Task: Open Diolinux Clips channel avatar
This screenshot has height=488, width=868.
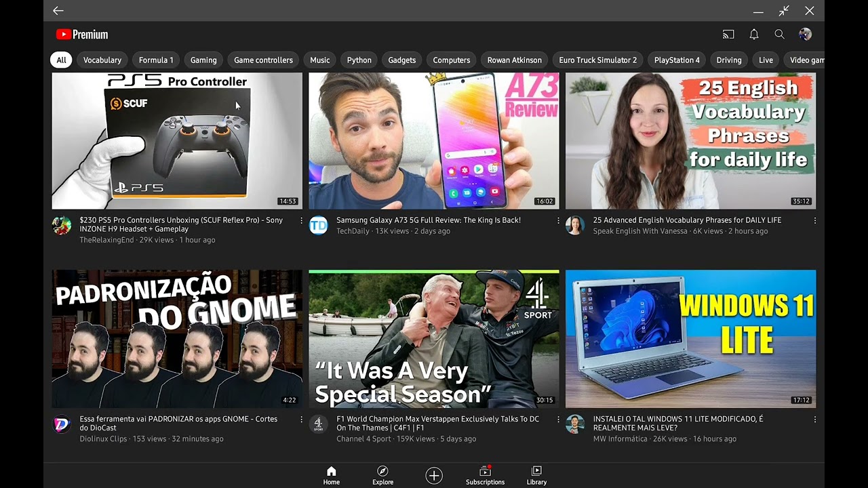Action: coord(62,424)
